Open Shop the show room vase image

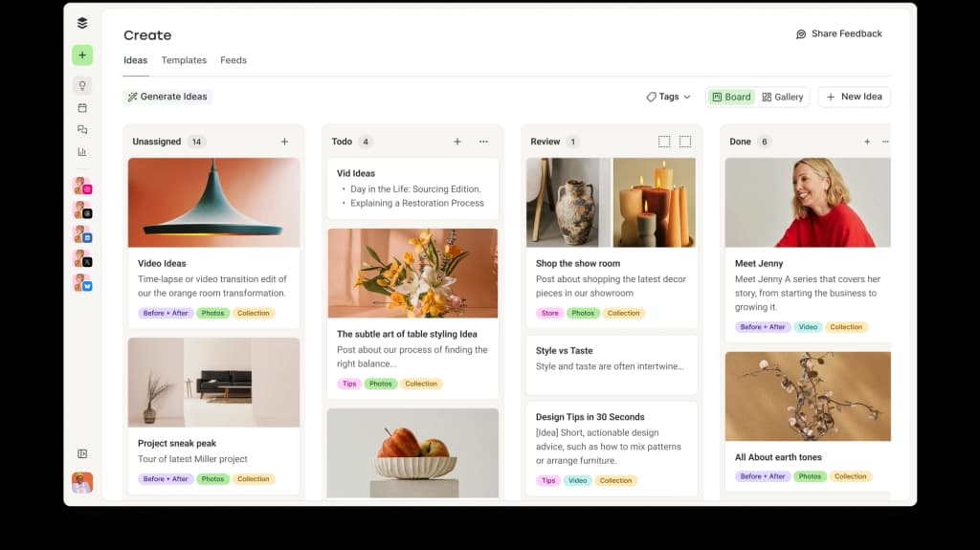[568, 203]
